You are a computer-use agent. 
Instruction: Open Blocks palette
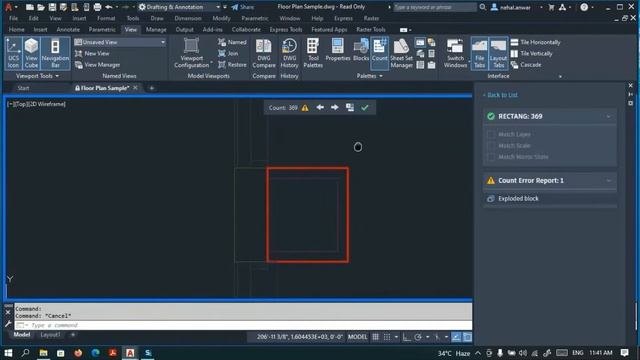click(x=361, y=50)
